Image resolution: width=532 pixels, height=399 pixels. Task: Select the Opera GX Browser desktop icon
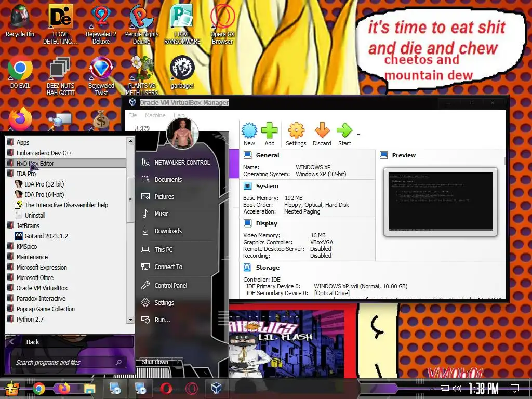pyautogui.click(x=222, y=24)
